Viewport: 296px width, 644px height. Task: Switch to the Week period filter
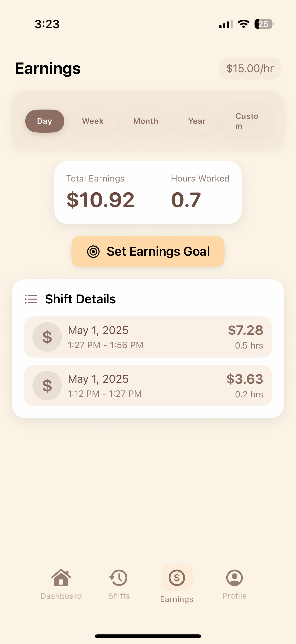click(x=93, y=121)
